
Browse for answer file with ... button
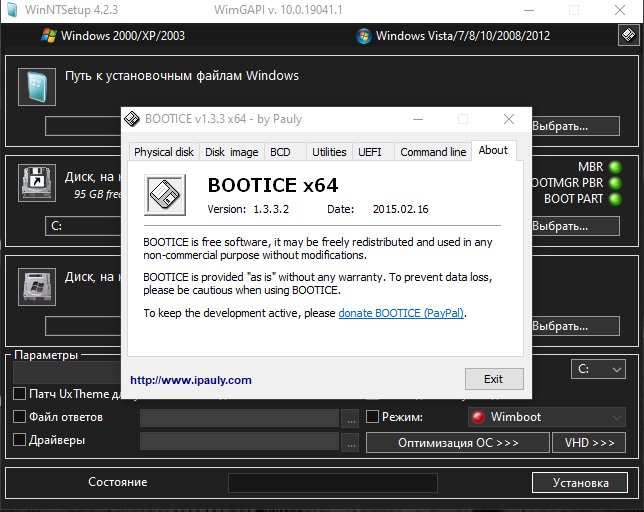tap(351, 419)
